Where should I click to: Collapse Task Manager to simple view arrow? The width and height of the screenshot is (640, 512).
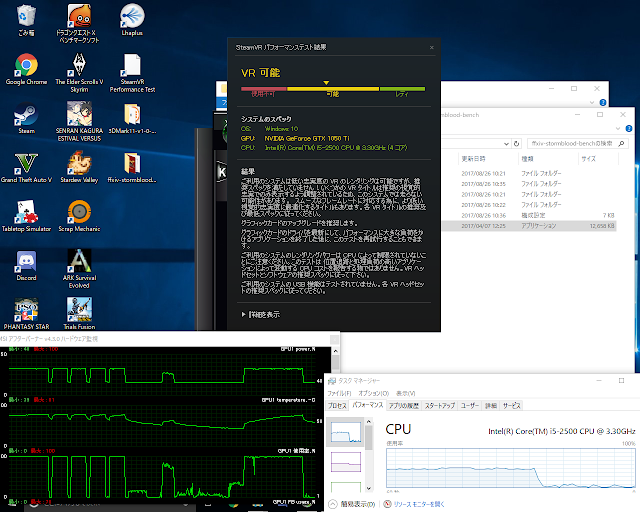tap(333, 504)
